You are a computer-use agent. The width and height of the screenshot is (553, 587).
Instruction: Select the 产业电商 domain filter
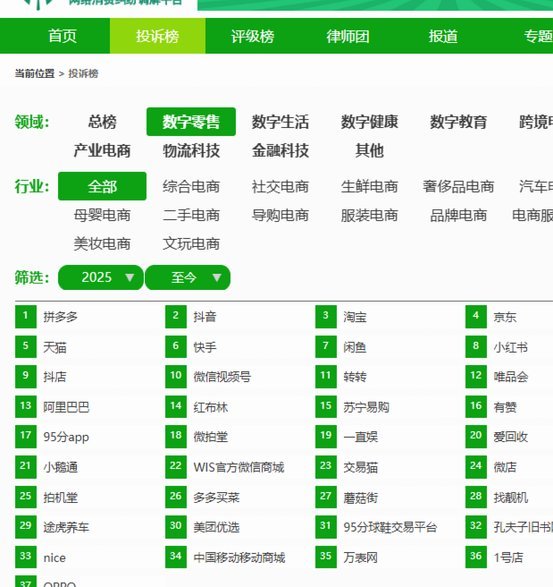[x=102, y=151]
